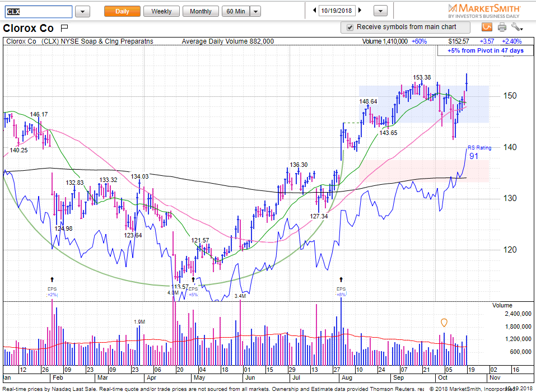Open the date picker dropdown
Image resolution: width=536 pixels, height=392 pixels.
tap(380, 11)
